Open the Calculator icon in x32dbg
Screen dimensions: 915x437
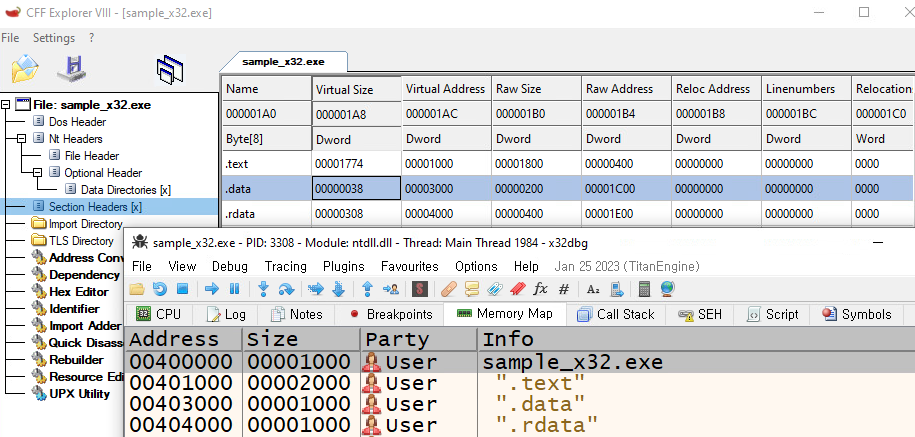(644, 289)
